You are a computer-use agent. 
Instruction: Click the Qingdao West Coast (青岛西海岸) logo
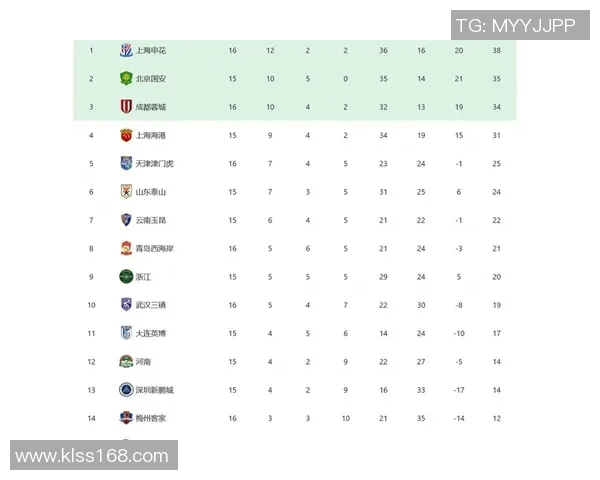coord(126,248)
